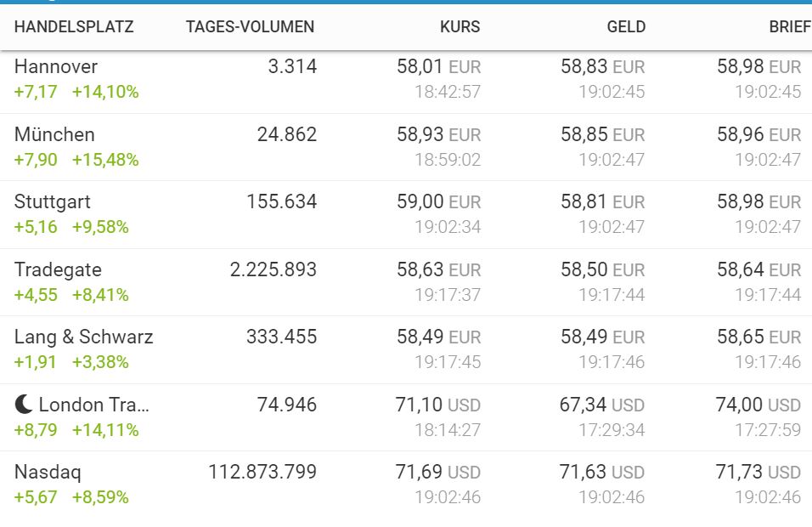This screenshot has width=812, height=527.
Task: Click Hannover Geld price 58,83 EUR
Action: 602,67
